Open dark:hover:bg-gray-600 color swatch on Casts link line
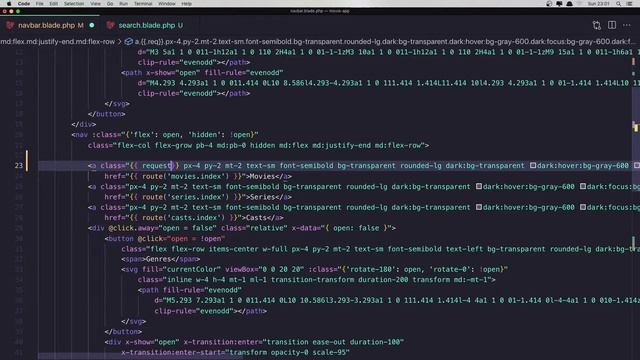Viewport: 640px width, 360px height. click(x=479, y=207)
